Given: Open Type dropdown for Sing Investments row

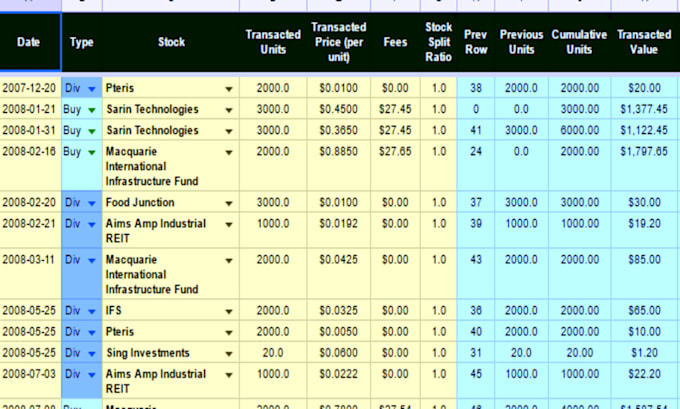Looking at the screenshot, I should [x=92, y=354].
